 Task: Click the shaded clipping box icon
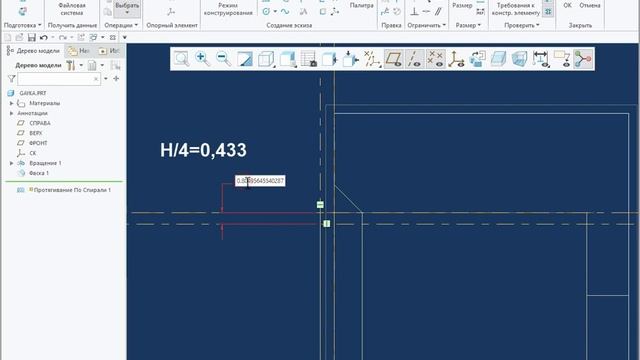point(498,59)
